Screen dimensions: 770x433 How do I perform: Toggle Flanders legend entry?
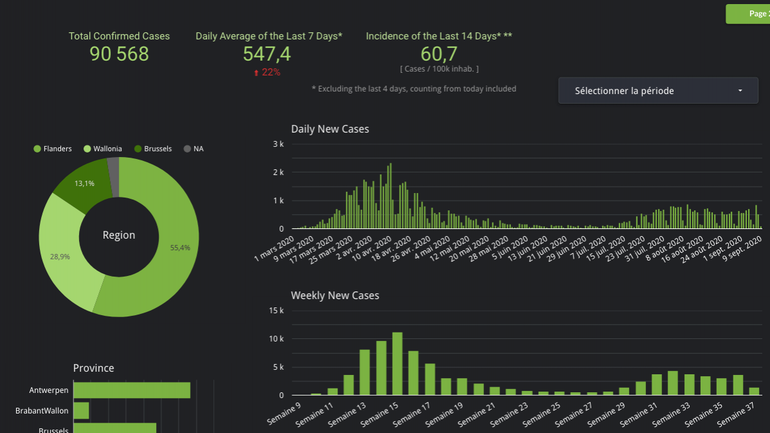tap(57, 149)
